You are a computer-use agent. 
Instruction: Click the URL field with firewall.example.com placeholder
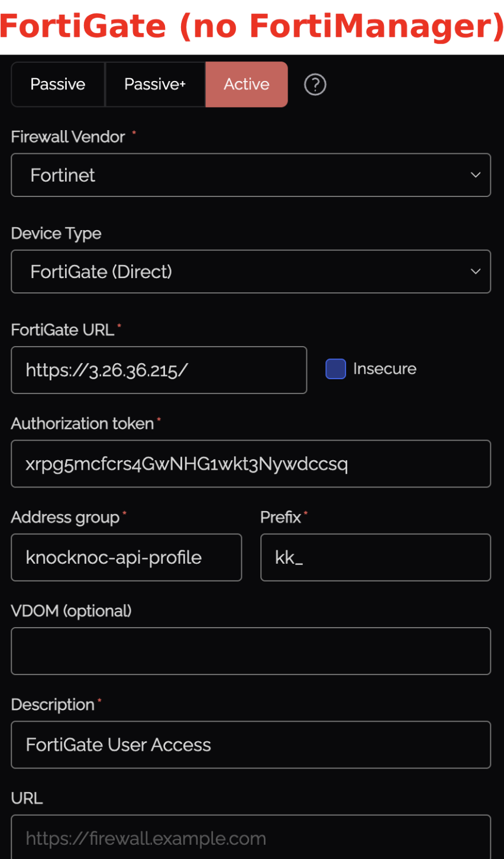coord(251,838)
